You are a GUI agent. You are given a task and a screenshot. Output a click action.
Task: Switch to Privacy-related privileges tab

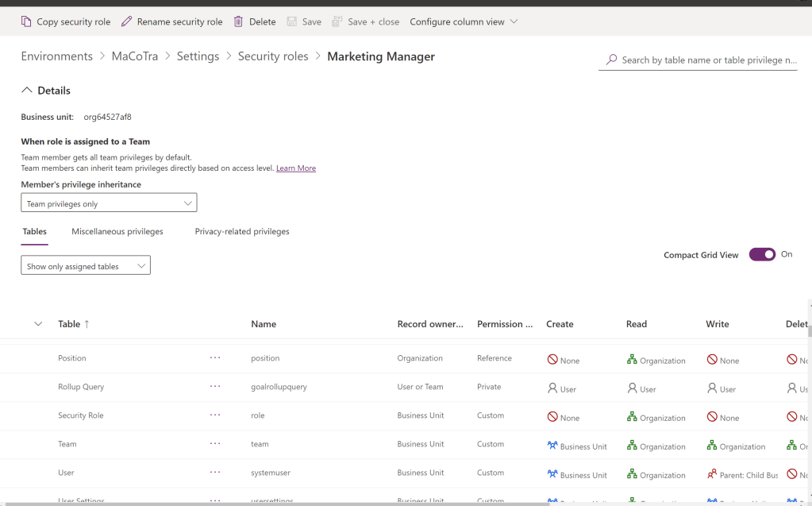(242, 232)
